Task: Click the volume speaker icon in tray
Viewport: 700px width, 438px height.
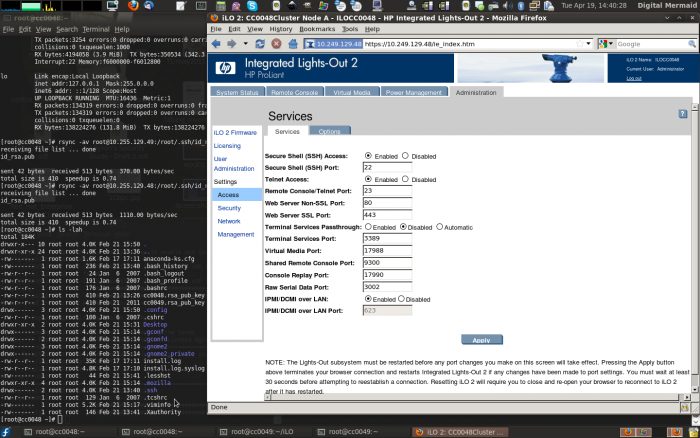Action: pyautogui.click(x=508, y=5)
